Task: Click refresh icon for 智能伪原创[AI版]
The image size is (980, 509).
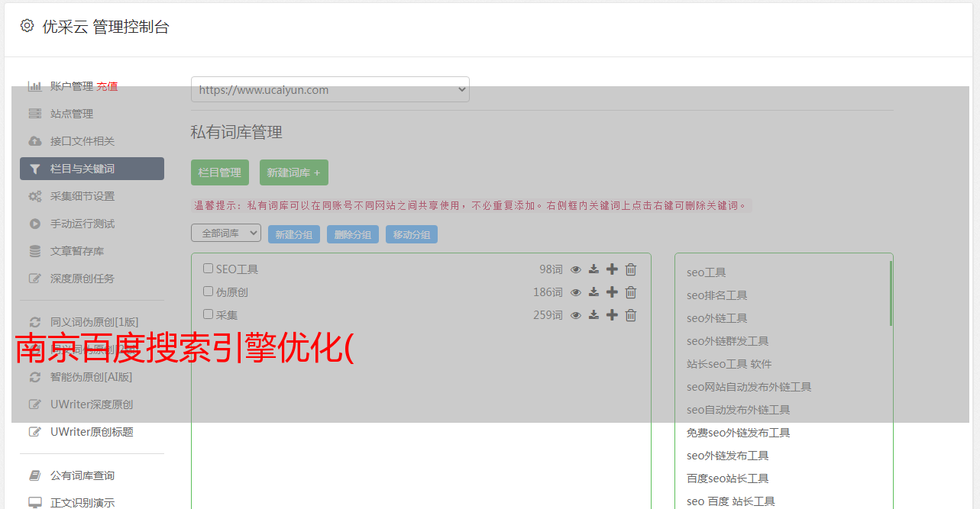Action: [35, 377]
